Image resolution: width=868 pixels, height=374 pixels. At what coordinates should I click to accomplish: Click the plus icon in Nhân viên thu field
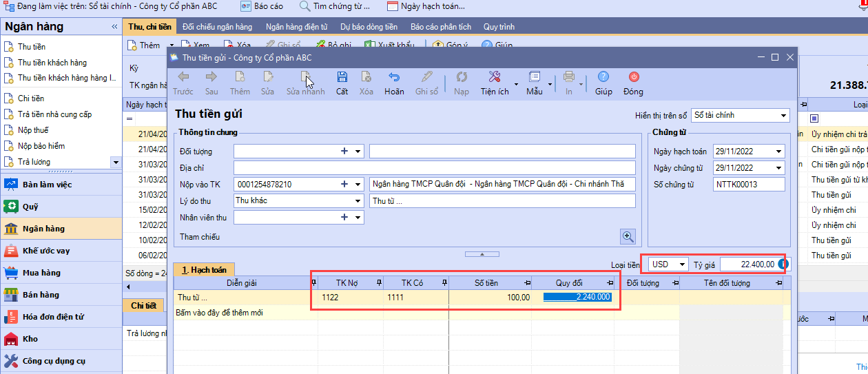click(x=344, y=218)
